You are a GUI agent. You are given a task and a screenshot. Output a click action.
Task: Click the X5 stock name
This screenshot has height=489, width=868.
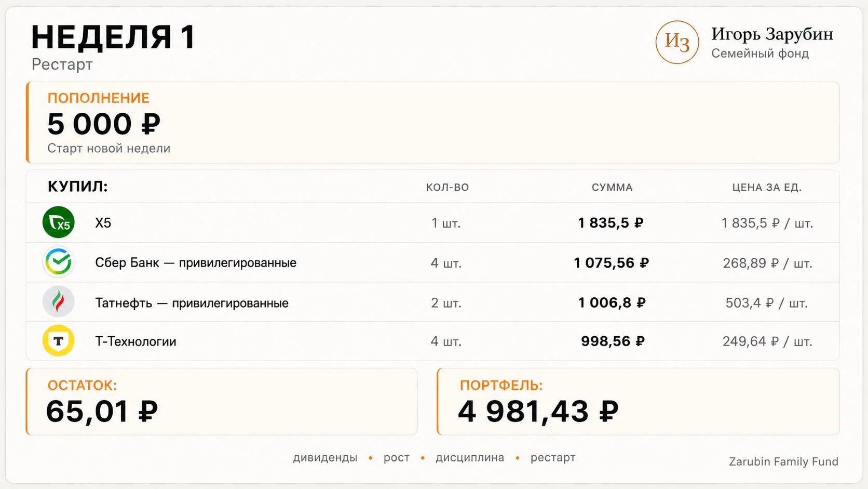103,223
